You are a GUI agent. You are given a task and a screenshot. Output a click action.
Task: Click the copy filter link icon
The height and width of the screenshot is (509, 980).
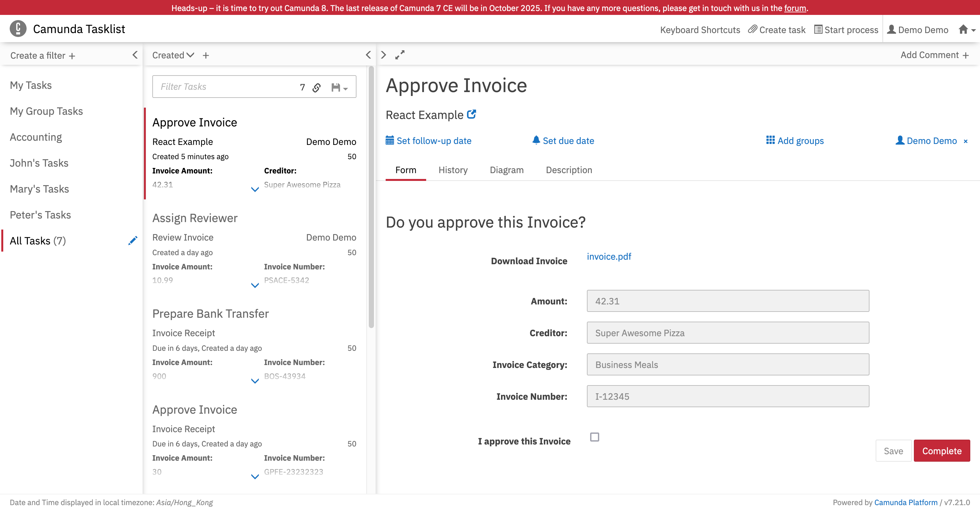click(x=317, y=88)
